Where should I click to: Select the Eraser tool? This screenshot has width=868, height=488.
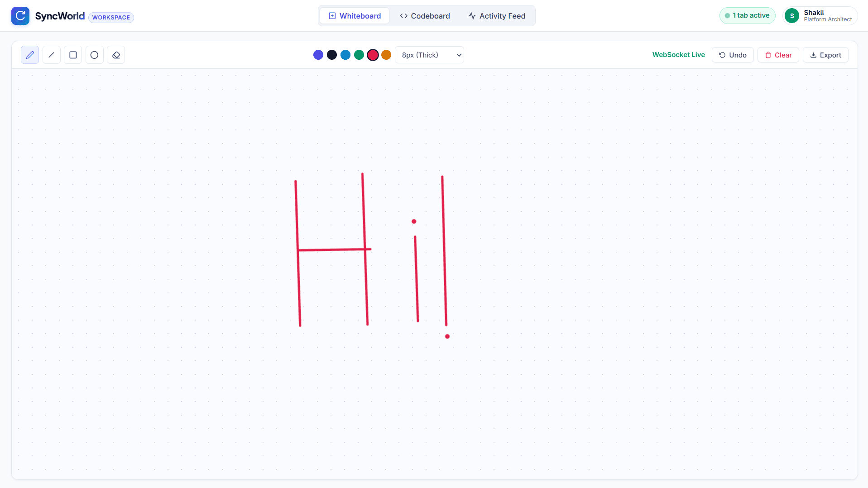pos(116,55)
